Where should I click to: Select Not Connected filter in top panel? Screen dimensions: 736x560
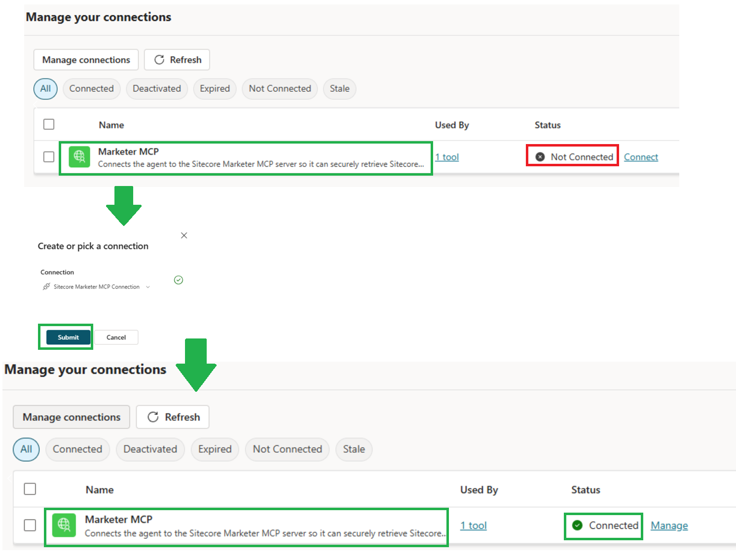(280, 89)
